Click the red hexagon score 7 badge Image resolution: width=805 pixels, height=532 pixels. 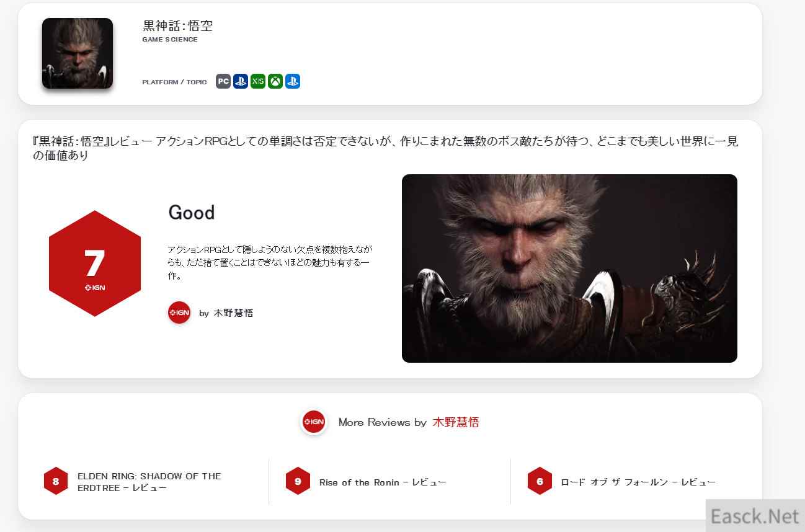(95, 264)
